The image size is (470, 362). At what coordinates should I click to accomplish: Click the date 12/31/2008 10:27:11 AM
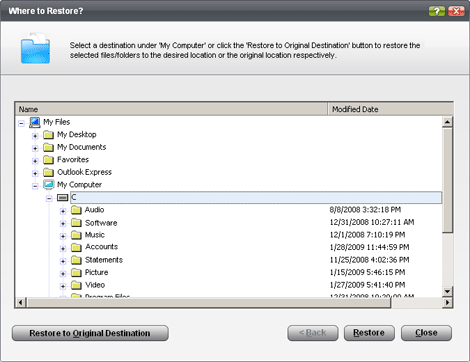(372, 222)
